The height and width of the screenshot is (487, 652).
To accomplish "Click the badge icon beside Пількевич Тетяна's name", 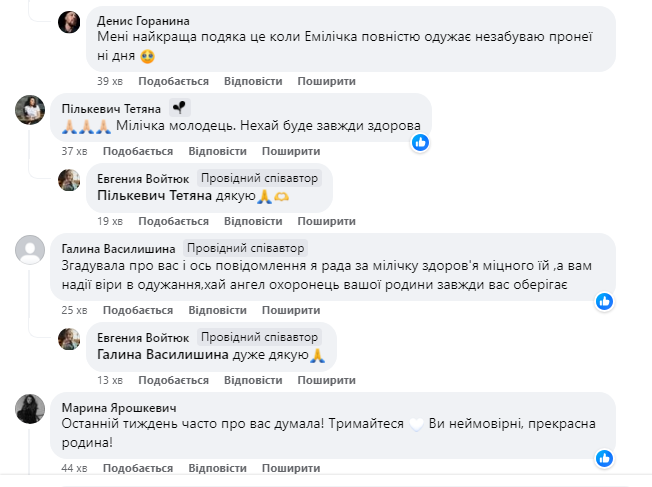I will (179, 107).
